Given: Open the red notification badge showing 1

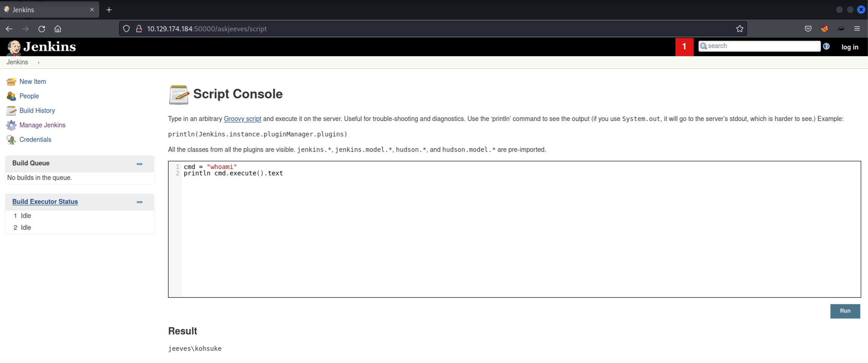Looking at the screenshot, I should [684, 47].
